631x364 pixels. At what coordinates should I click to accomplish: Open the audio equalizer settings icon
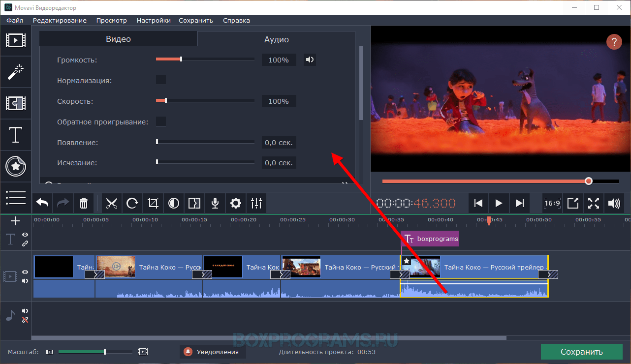pos(256,203)
